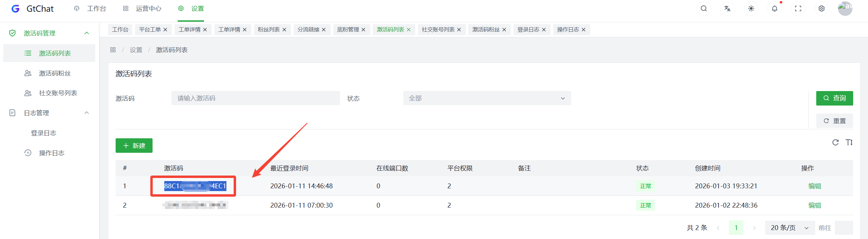Open the top-right settings gear
868x239 pixels.
821,9
